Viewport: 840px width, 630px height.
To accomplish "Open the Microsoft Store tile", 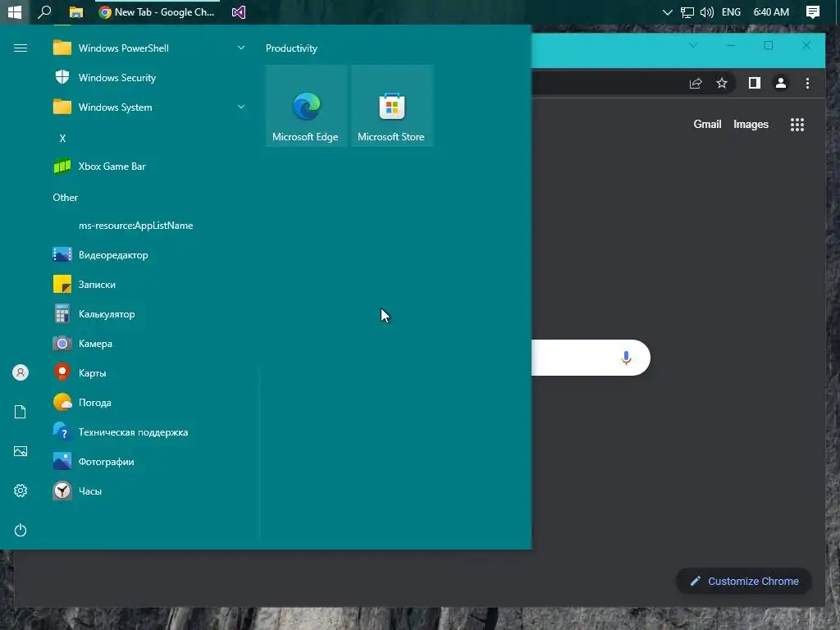I will pyautogui.click(x=392, y=106).
